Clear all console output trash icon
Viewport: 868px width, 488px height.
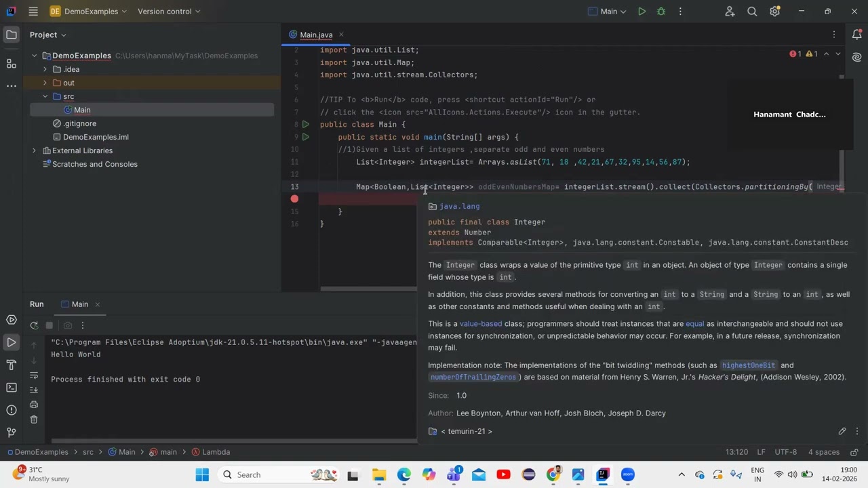point(34,420)
